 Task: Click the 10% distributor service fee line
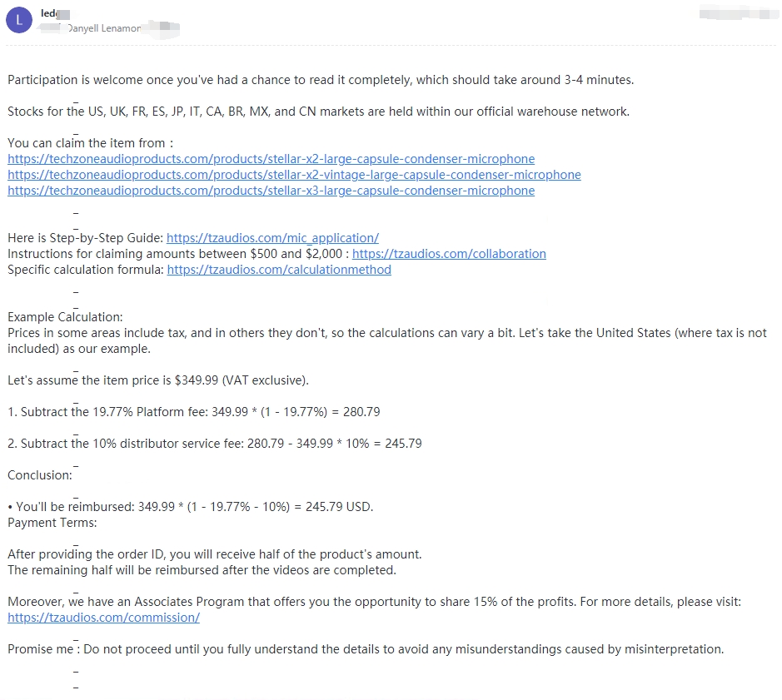(215, 444)
